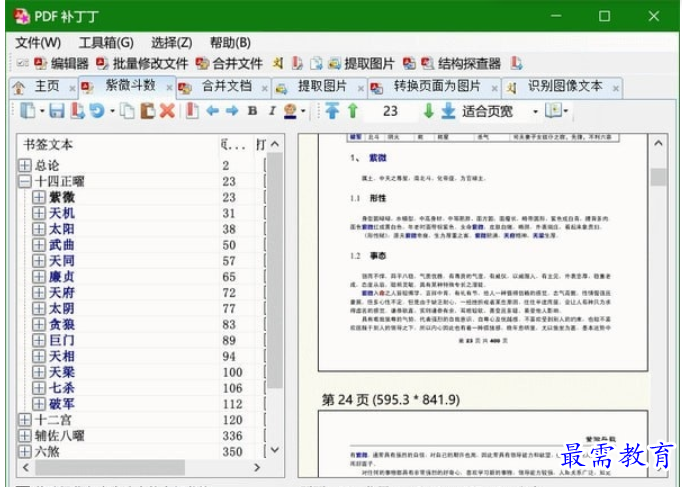Select the 天同 bookmark

pyautogui.click(x=61, y=261)
